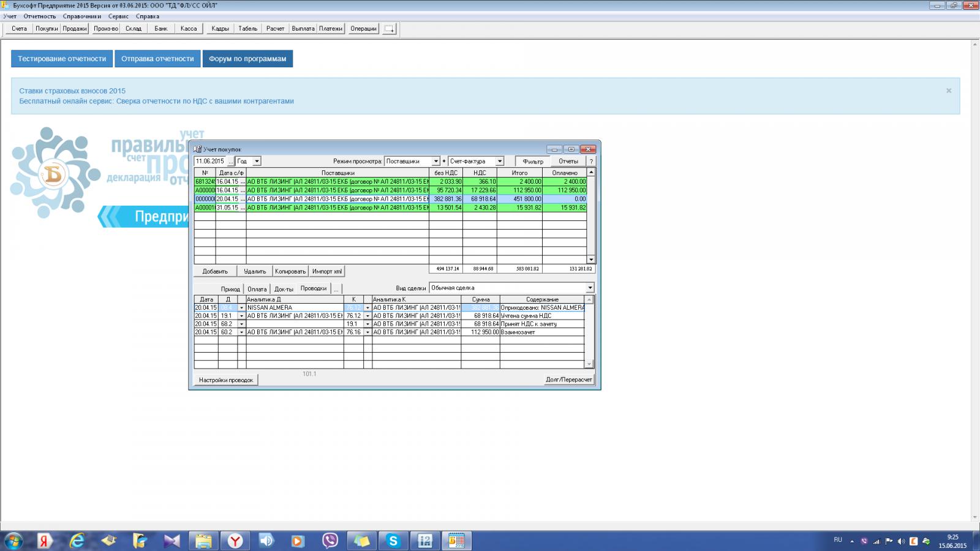Expand the Счет-фактура dropdown
The width and height of the screenshot is (980, 551).
tap(499, 162)
